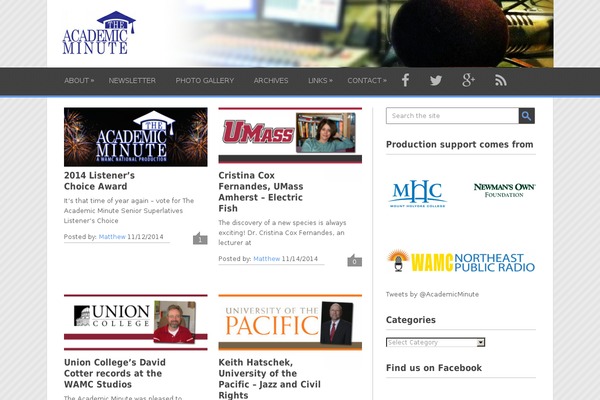Image resolution: width=600 pixels, height=400 pixels.
Task: Click the Categories heading
Action: click(x=411, y=320)
